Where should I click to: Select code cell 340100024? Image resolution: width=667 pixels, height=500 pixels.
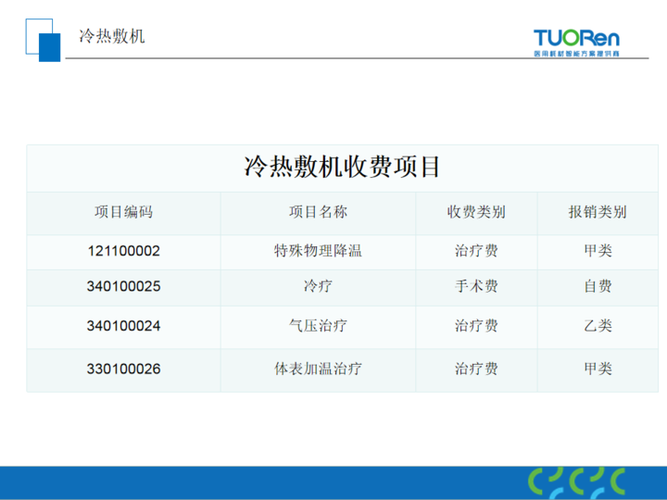pyautogui.click(x=124, y=326)
